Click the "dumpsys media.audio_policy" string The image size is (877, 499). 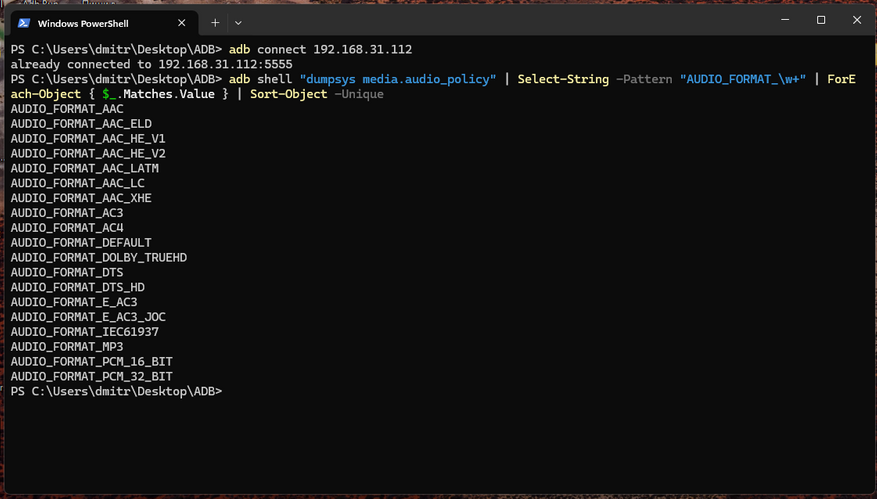pos(398,79)
